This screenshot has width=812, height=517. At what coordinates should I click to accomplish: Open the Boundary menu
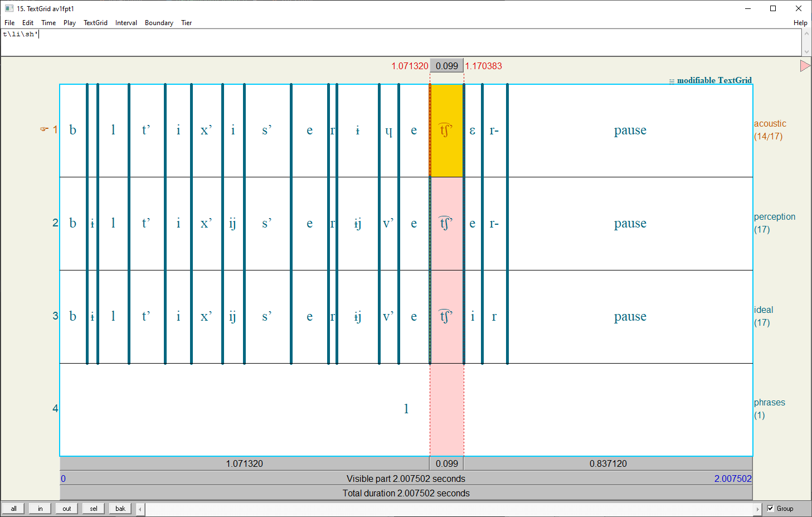pos(159,23)
